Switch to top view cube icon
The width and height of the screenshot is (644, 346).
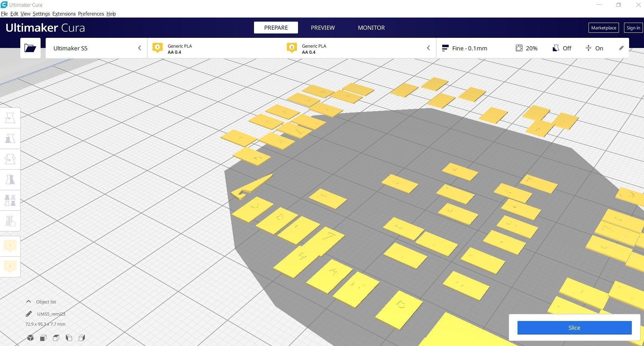(x=56, y=338)
